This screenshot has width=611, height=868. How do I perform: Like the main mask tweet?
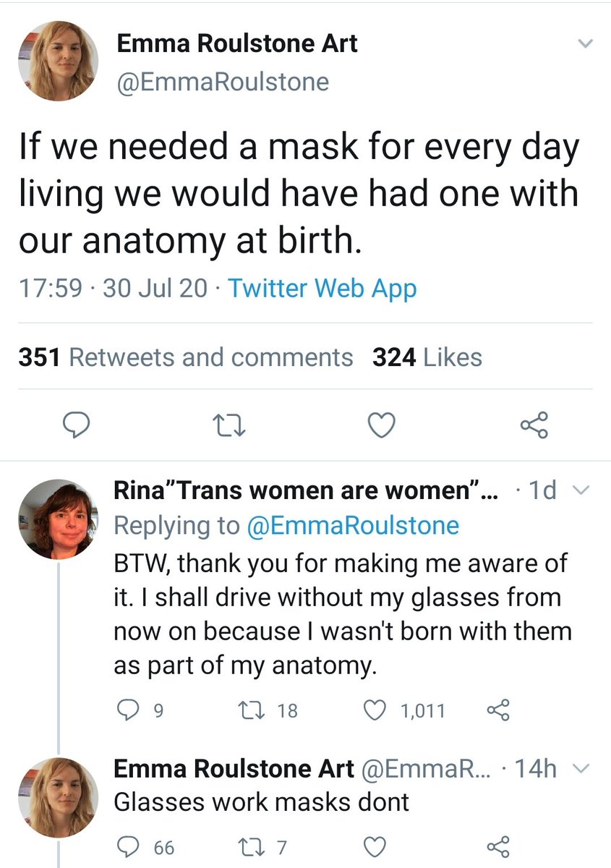click(x=382, y=426)
